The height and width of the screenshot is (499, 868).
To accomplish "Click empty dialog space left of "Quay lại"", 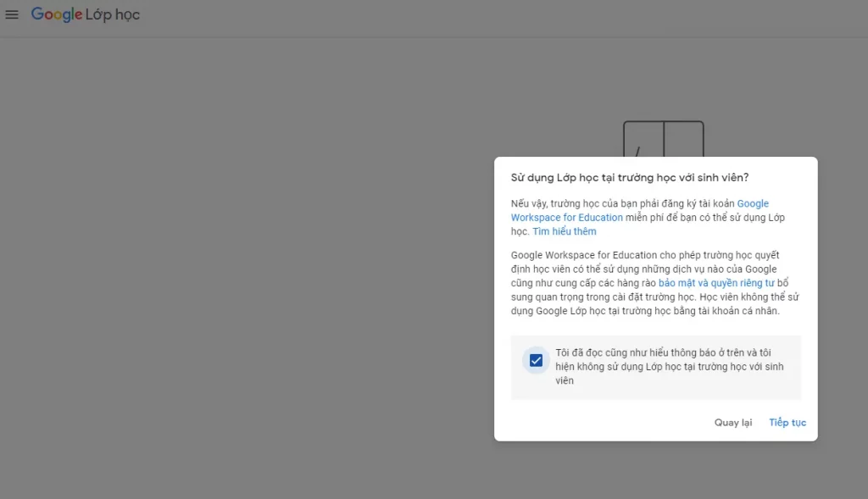I will 593,423.
